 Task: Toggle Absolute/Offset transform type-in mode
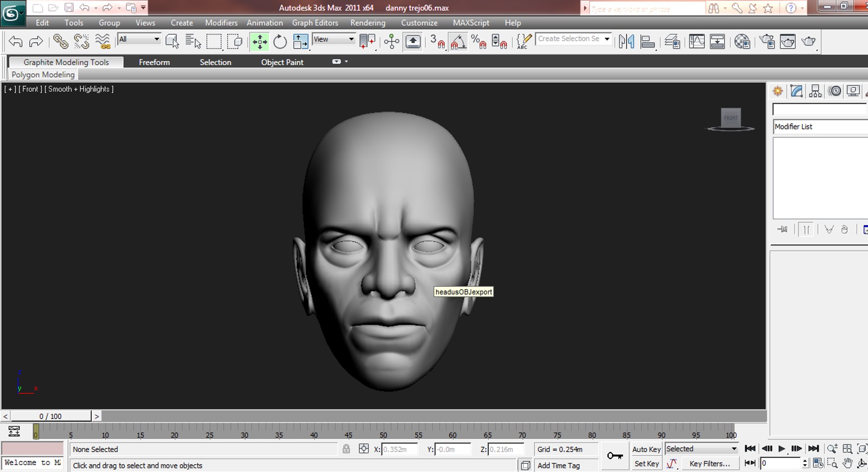click(363, 449)
